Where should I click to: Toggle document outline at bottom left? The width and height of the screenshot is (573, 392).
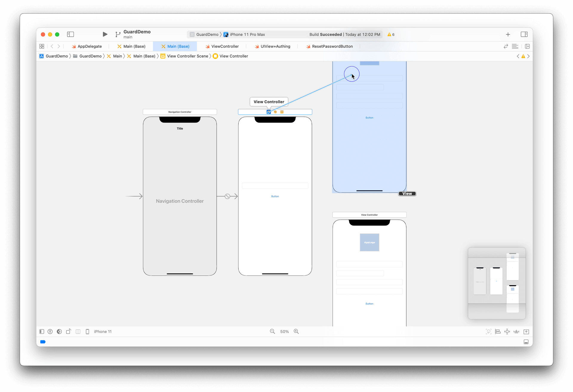point(42,331)
